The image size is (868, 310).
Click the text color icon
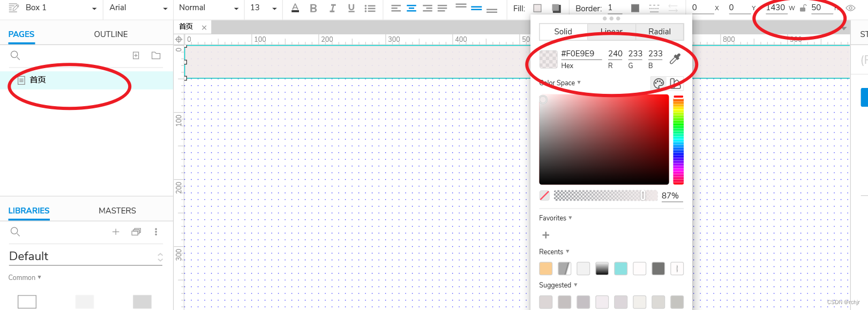(x=295, y=8)
